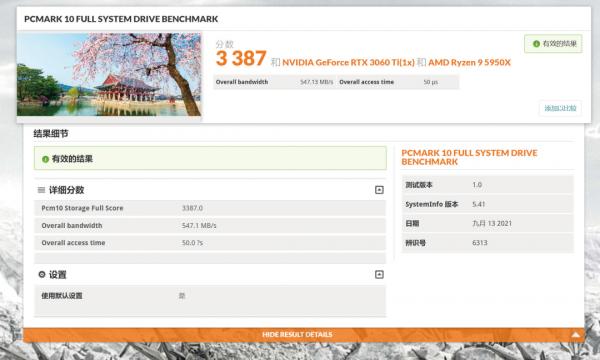This screenshot has height=360, width=600.
Task: Select the 547.1 MB/s bandwidth value
Action: pos(199,226)
